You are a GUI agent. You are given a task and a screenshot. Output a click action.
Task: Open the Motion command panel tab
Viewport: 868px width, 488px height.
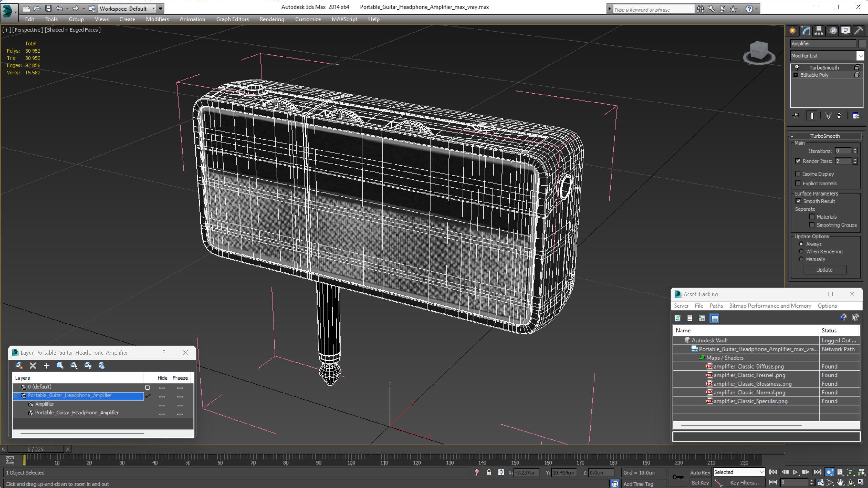point(833,31)
